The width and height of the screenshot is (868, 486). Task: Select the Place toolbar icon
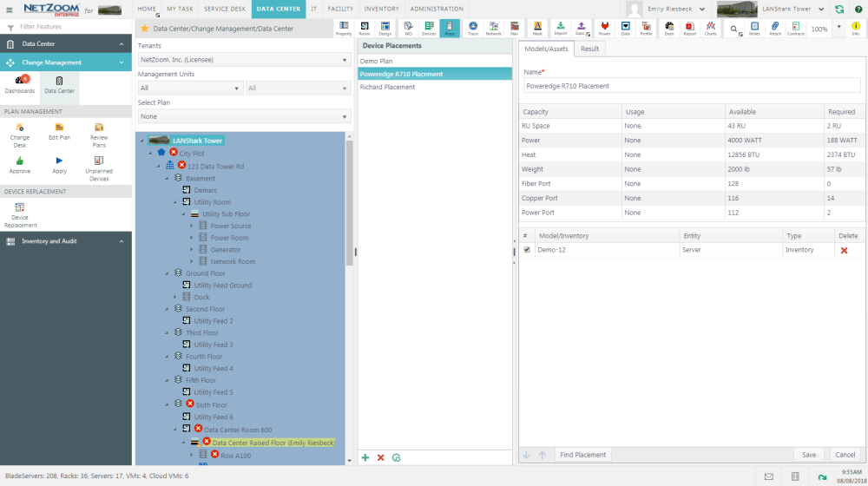[450, 29]
